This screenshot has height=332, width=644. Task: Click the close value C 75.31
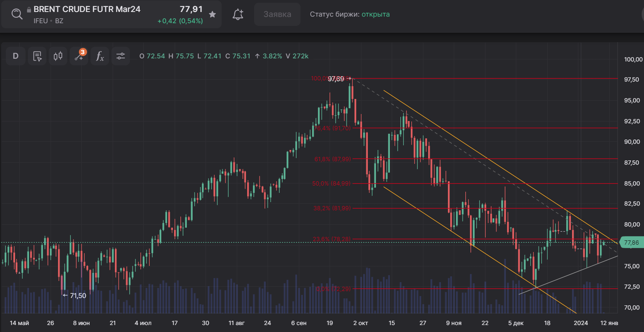click(x=238, y=56)
